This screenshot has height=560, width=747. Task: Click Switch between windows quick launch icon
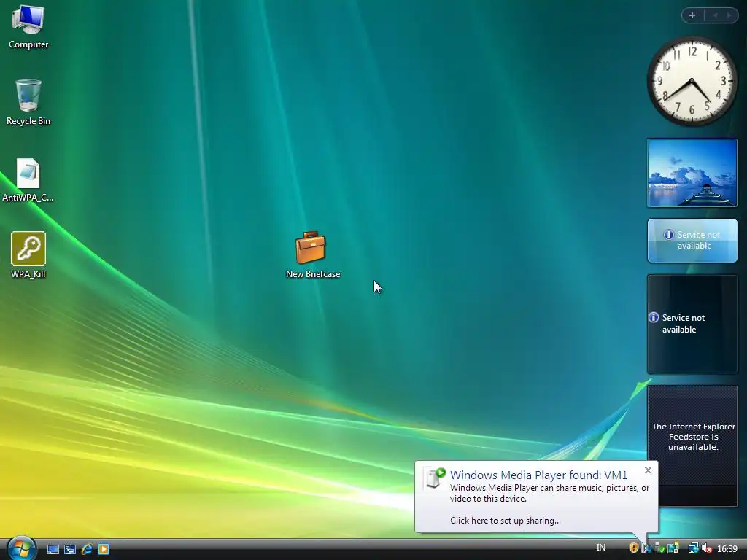(x=70, y=549)
